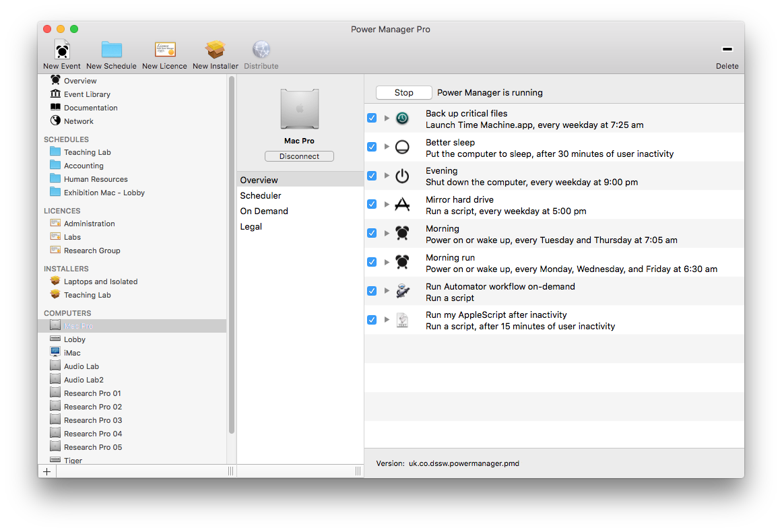This screenshot has height=532, width=782.
Task: Expand the Evening event disclosure triangle
Action: point(387,176)
